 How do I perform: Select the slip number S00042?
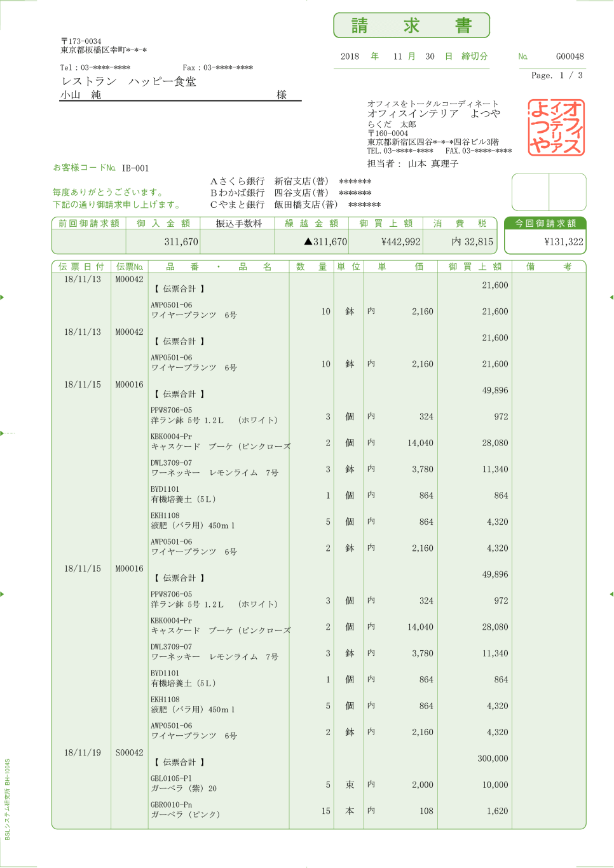coord(130,753)
